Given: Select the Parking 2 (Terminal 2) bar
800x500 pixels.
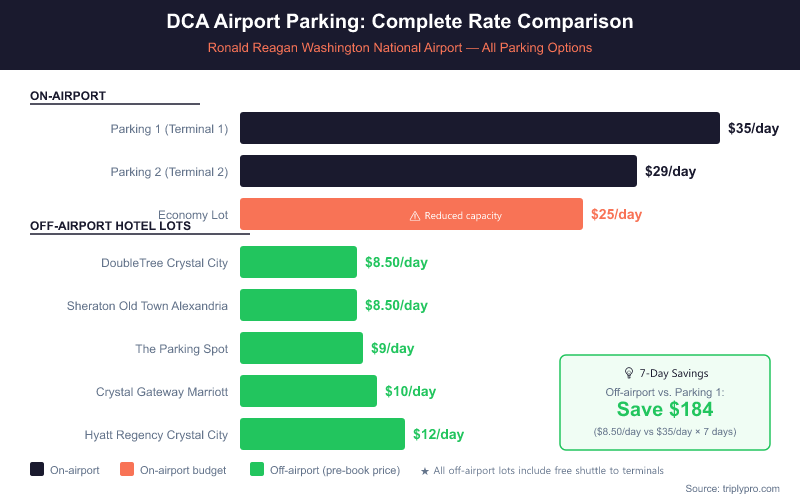Looking at the screenshot, I should point(438,172).
